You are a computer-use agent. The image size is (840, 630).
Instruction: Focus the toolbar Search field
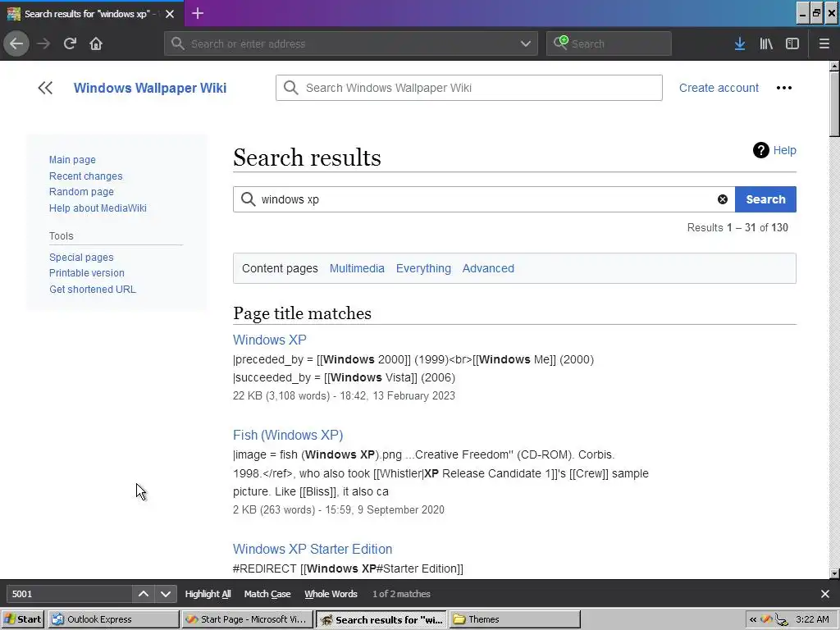click(609, 43)
